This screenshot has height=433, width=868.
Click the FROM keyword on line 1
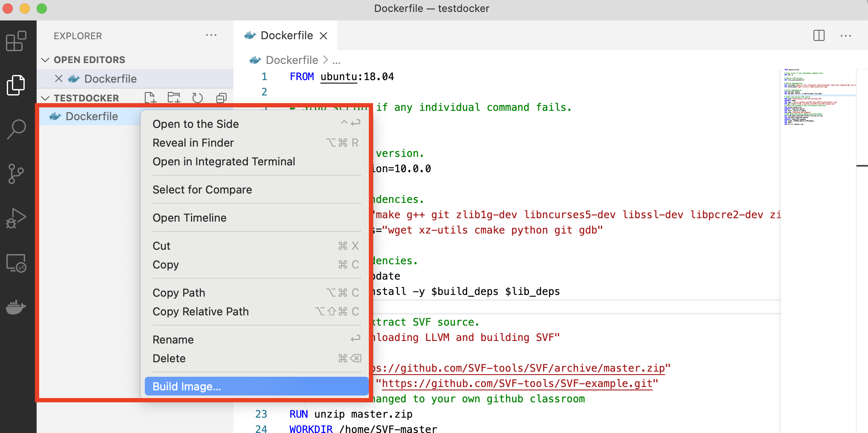[302, 77]
